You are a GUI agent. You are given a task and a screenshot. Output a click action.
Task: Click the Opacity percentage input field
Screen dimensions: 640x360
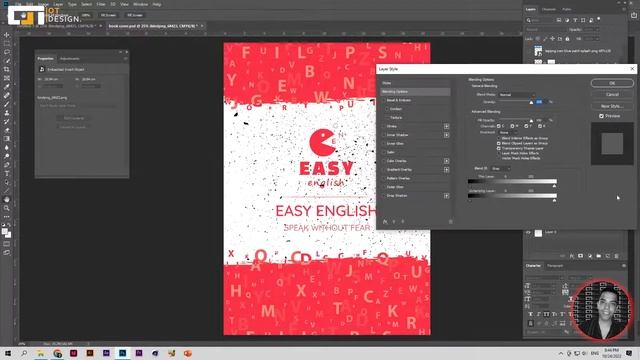[541, 102]
